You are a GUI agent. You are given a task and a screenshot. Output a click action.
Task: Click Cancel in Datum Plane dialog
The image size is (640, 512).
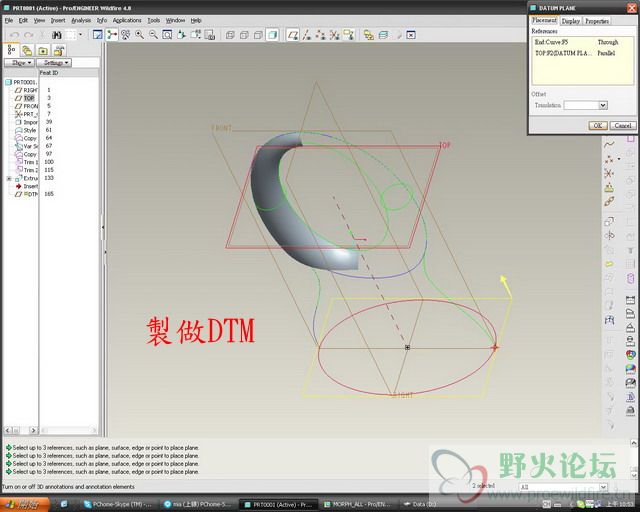[x=623, y=125]
